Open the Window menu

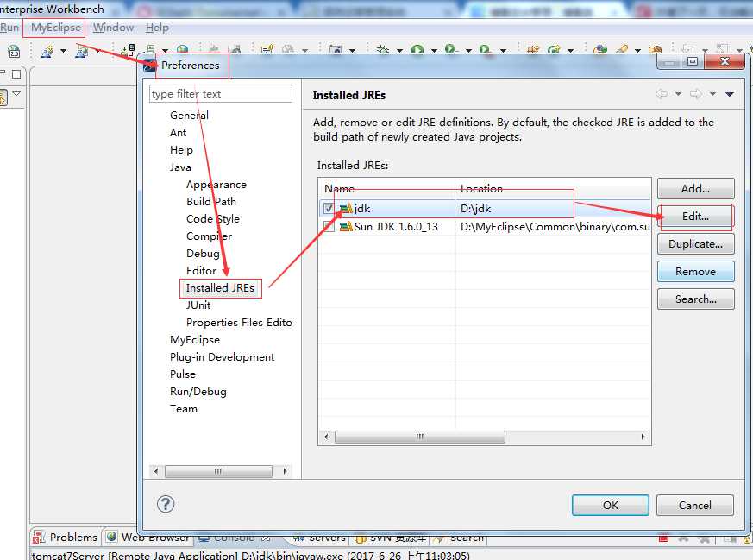[113, 28]
